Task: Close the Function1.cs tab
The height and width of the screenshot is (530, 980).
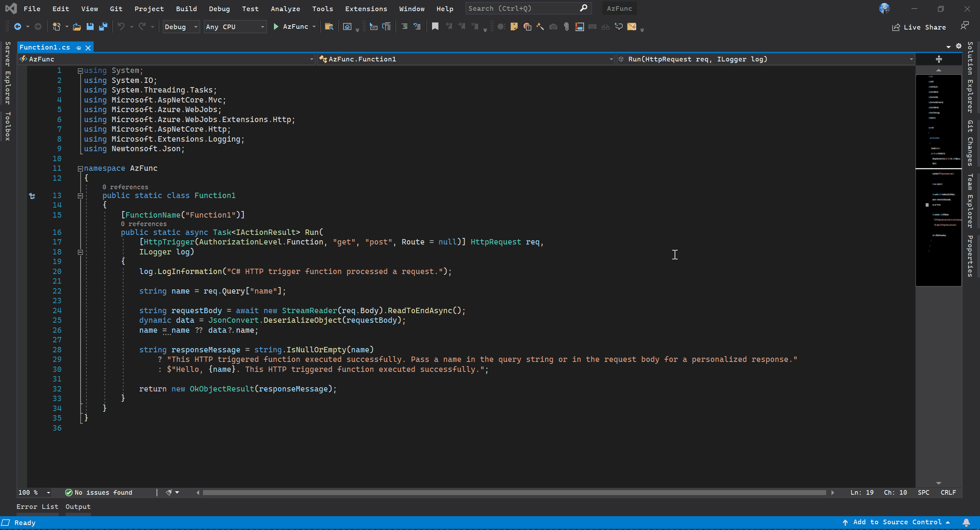Action: [88, 48]
